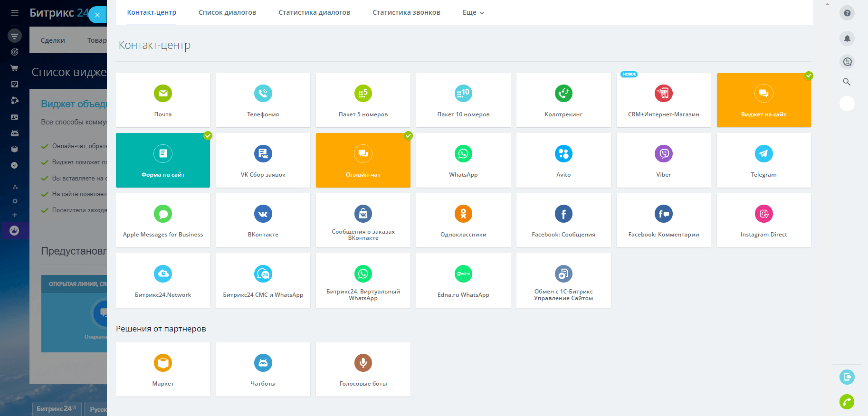Open the Одноклассники channel tile
The width and height of the screenshot is (868, 416).
(x=463, y=220)
